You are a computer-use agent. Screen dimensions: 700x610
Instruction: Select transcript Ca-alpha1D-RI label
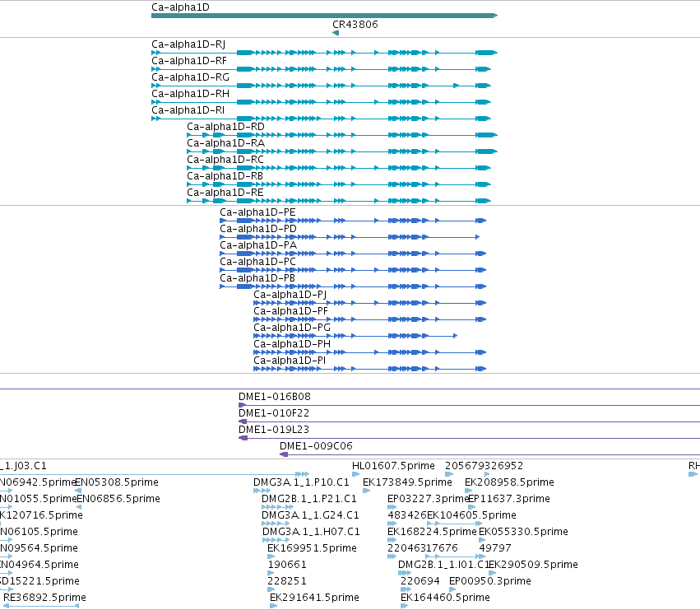tap(188, 110)
